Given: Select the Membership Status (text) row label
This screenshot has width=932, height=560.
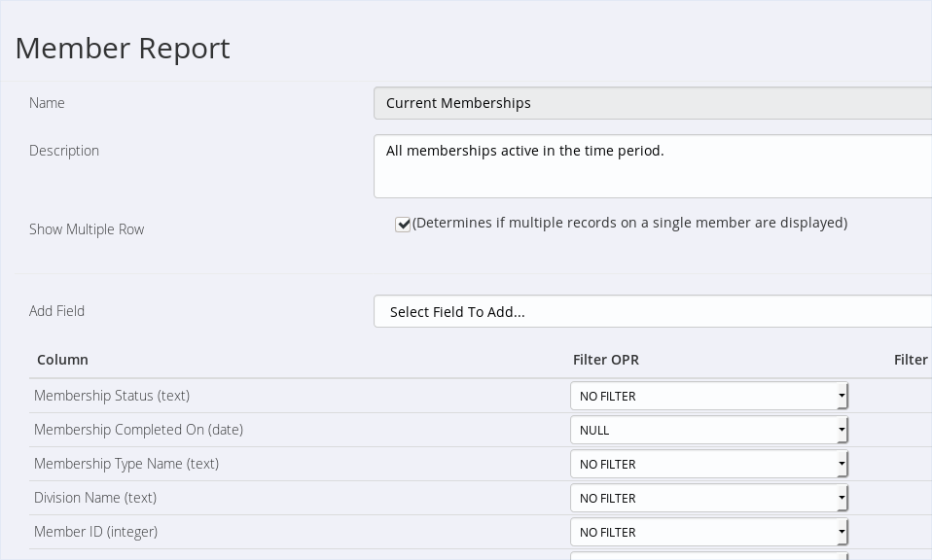Looking at the screenshot, I should pos(112,396).
